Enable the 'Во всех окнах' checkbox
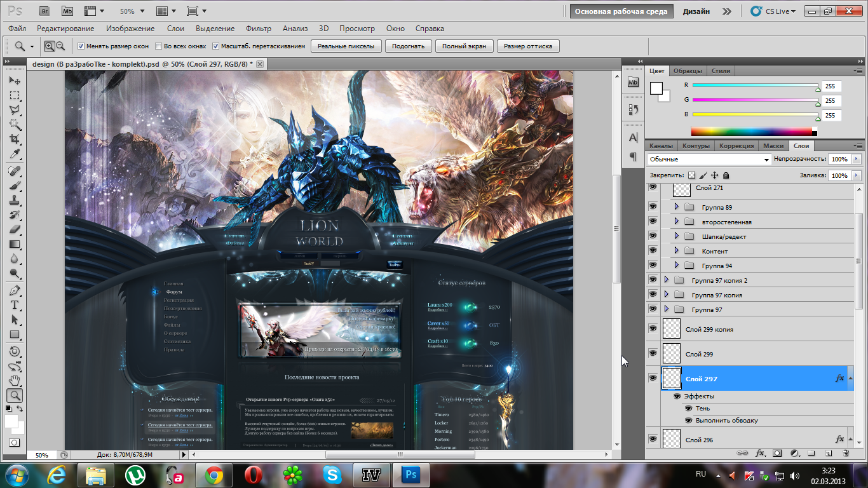 (158, 46)
